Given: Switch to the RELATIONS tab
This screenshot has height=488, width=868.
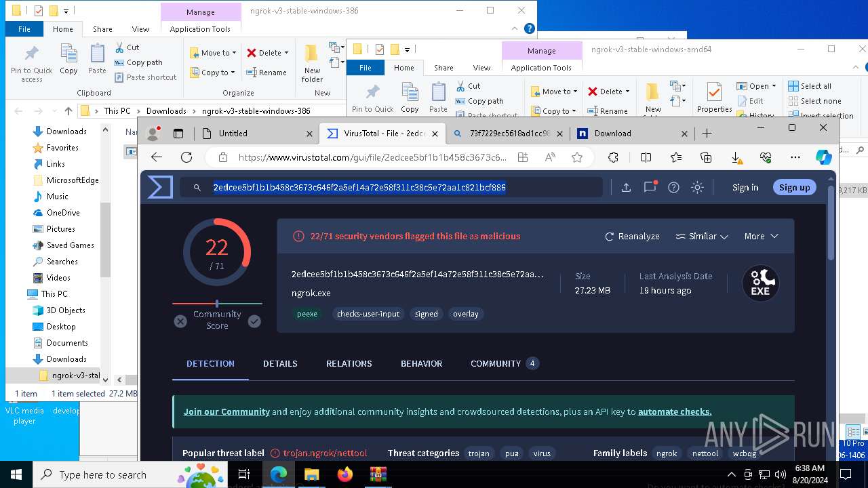Looking at the screenshot, I should pos(349,364).
